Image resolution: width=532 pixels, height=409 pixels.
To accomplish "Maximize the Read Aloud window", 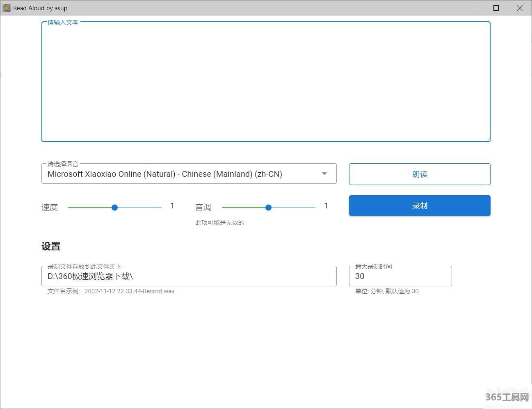I will click(x=496, y=8).
